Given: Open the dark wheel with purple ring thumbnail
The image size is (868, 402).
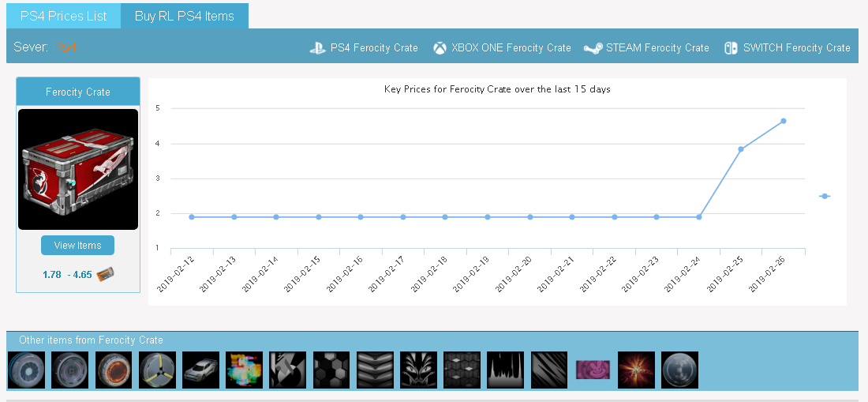Looking at the screenshot, I should click(69, 370).
